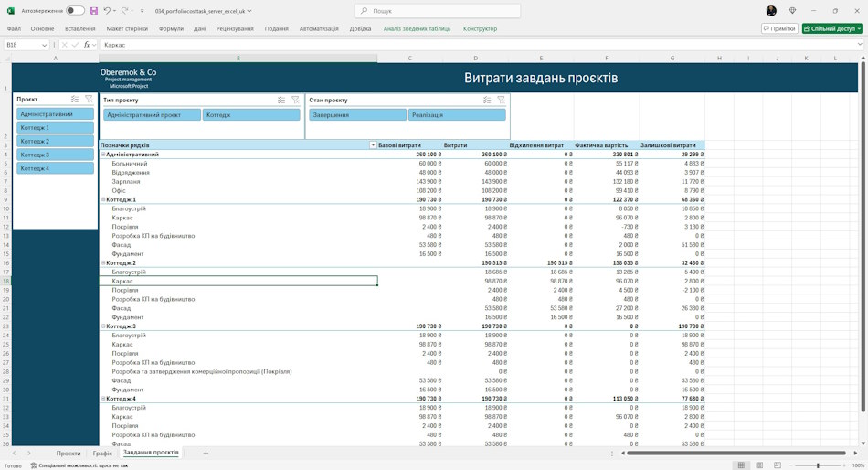Open the Дані ribbon tab

(200, 28)
